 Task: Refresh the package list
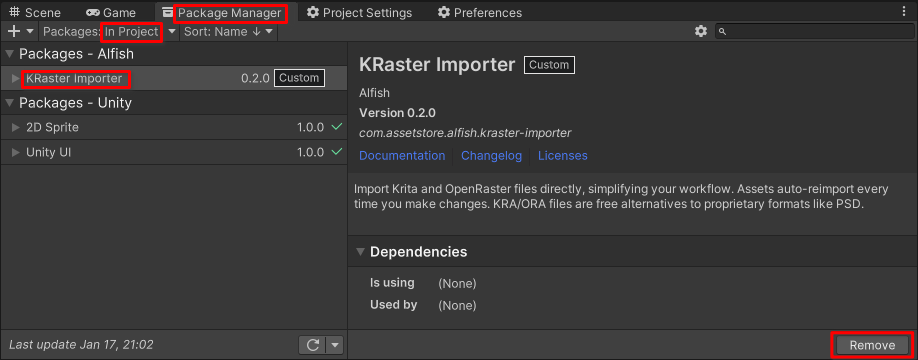click(x=313, y=345)
